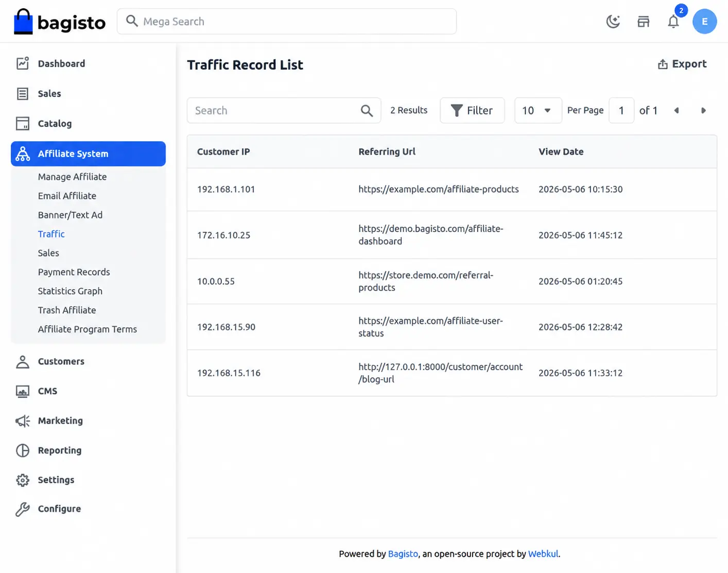This screenshot has width=728, height=573.
Task: Select the IP 10.0.0.55 cell
Action: [x=216, y=281]
